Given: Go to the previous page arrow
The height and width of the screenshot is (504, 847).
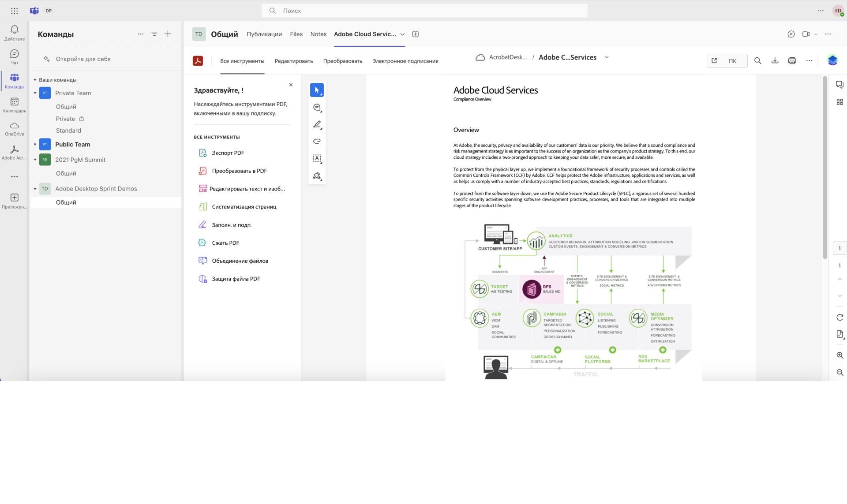Looking at the screenshot, I should tap(840, 279).
